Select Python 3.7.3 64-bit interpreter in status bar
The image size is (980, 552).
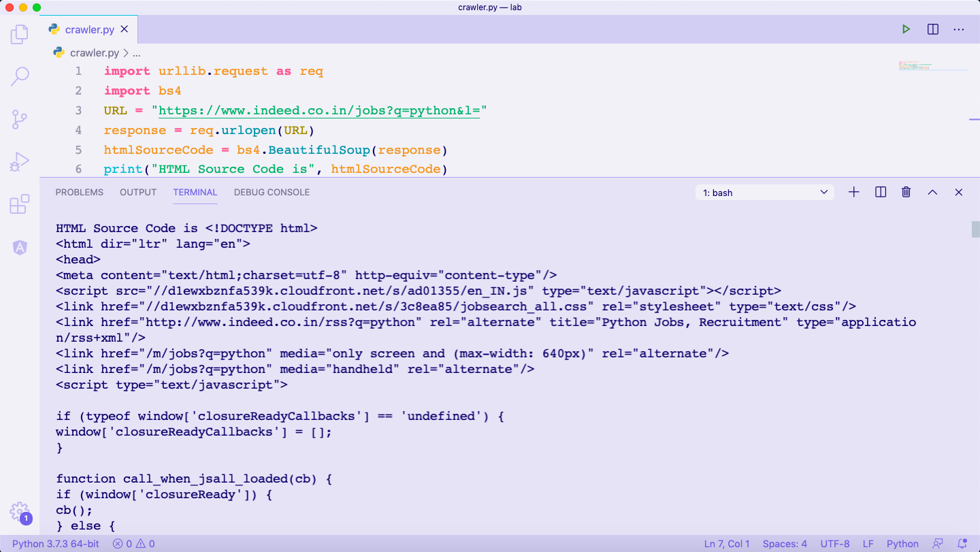(x=56, y=544)
